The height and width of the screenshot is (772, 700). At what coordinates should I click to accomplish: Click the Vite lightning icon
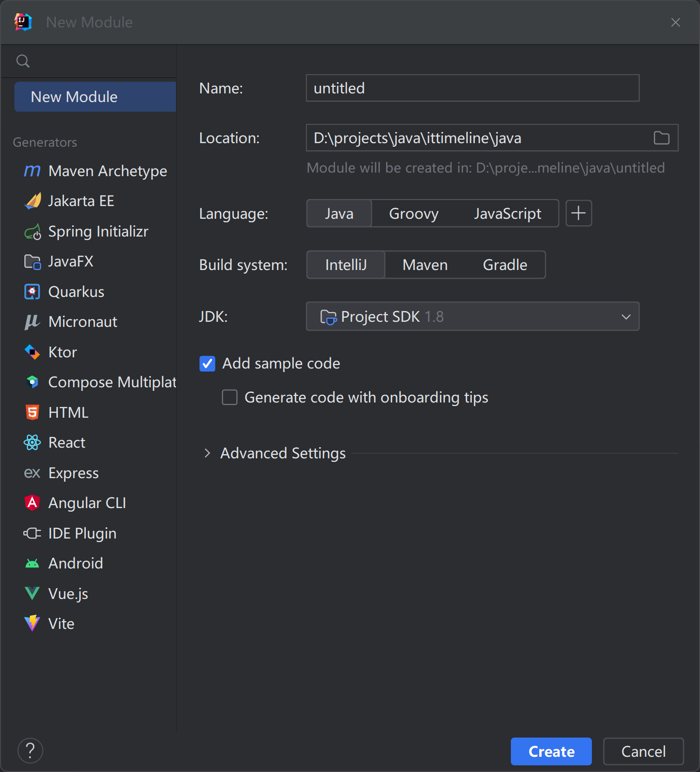(x=32, y=623)
